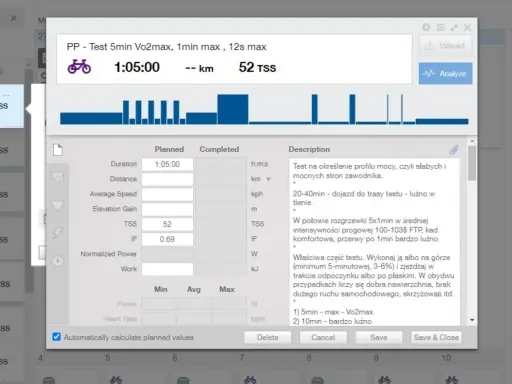
Task: Open the heart rate tab icon
Action: [58, 205]
